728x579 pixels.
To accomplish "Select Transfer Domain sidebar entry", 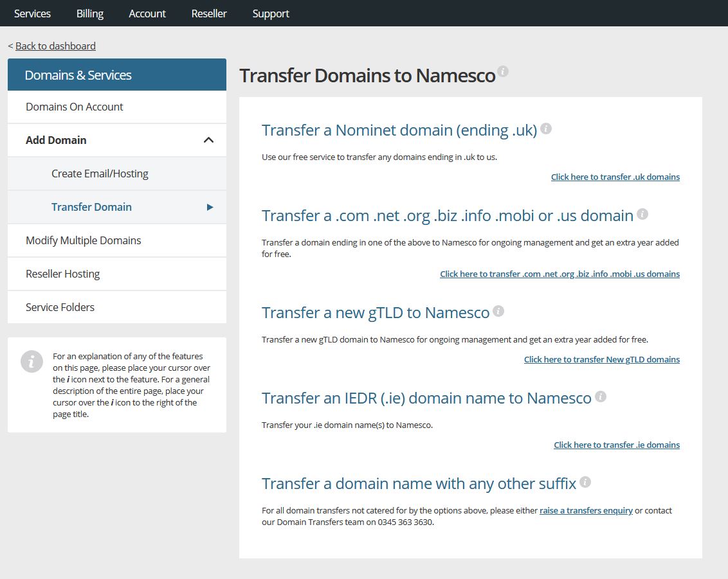I will click(x=117, y=207).
